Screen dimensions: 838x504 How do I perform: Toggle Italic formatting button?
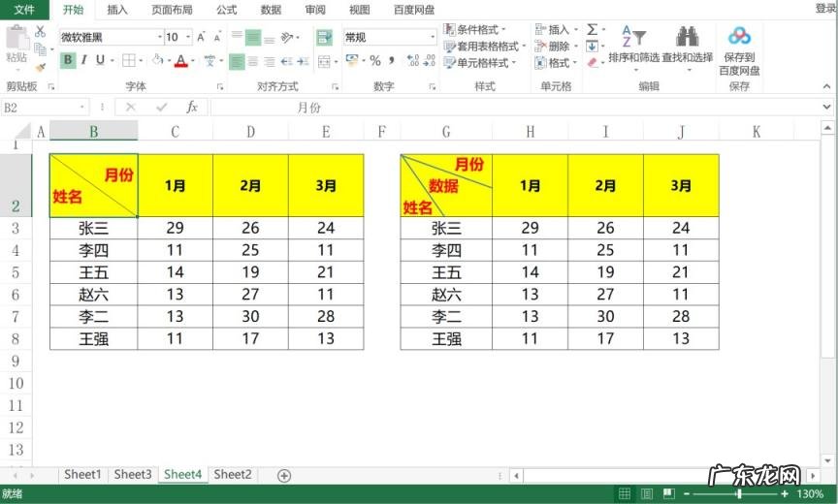[x=84, y=60]
